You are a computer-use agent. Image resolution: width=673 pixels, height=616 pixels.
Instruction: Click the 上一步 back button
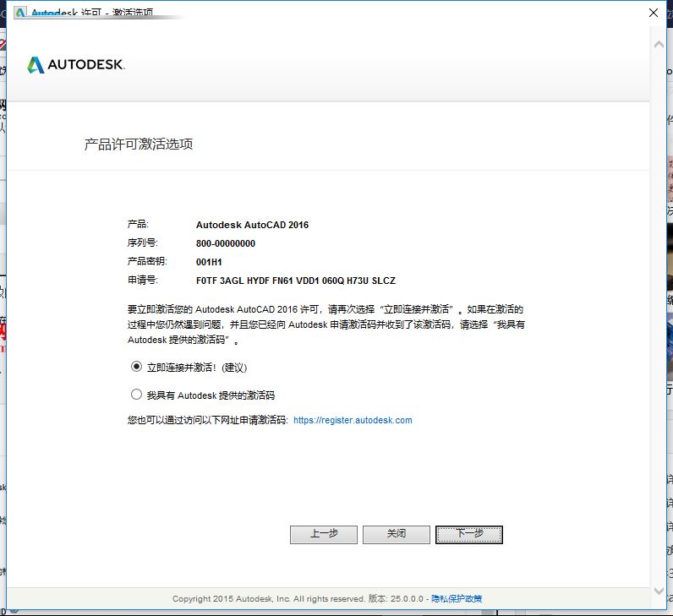(324, 535)
